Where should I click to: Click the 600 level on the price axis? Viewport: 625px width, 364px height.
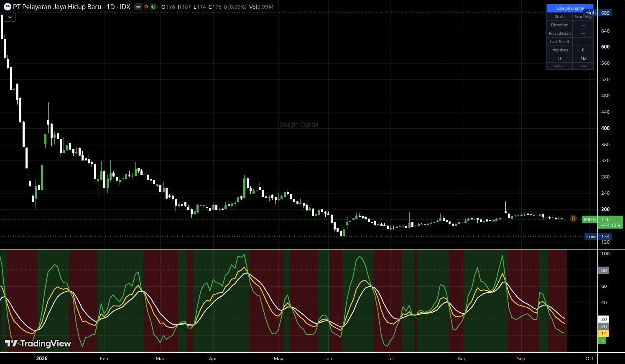[605, 47]
